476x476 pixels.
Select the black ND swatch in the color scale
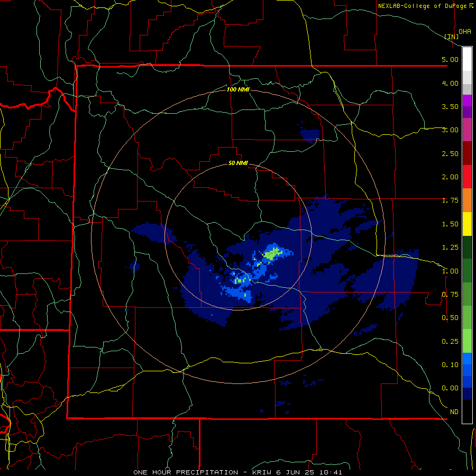click(467, 411)
